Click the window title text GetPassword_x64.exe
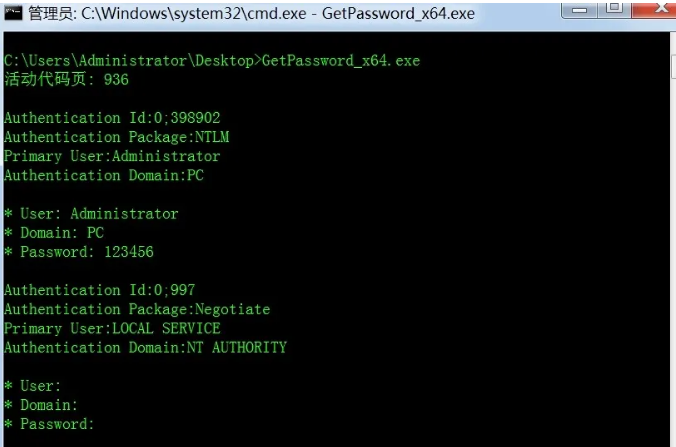The width and height of the screenshot is (676, 447). click(398, 13)
